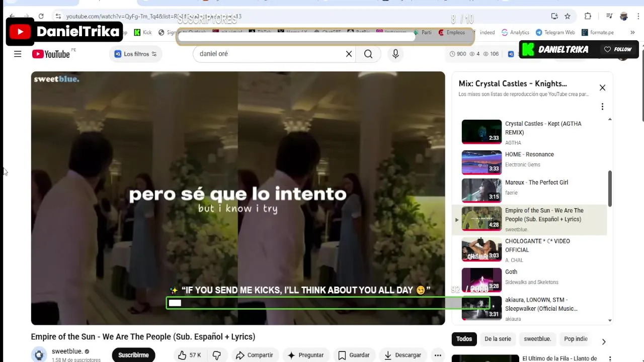Like the video with thumbs-up 57 K
Screen dimensions: 644x362
[x=190, y=355]
